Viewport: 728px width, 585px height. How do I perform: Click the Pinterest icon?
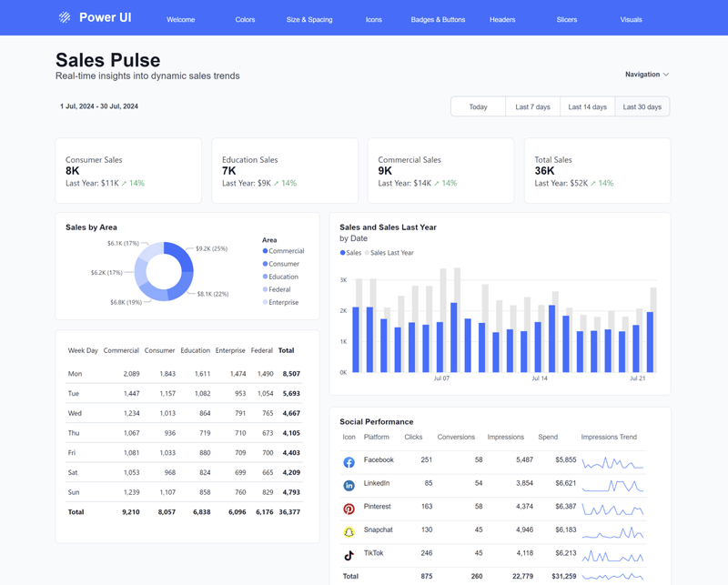point(349,506)
